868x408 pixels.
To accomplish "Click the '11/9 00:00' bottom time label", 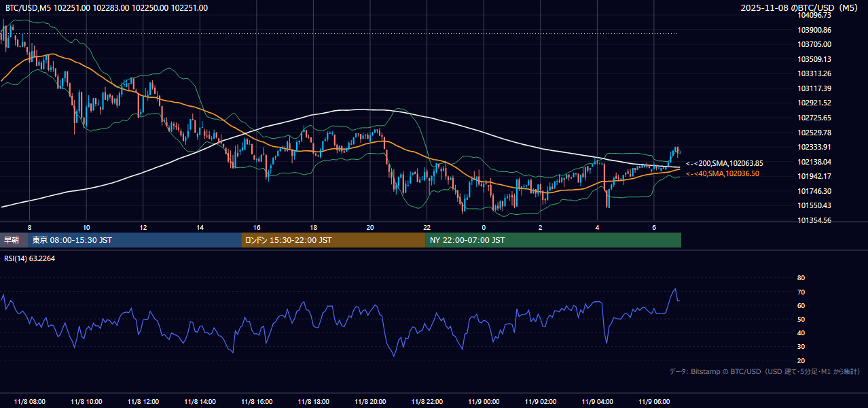I will pyautogui.click(x=483, y=401).
